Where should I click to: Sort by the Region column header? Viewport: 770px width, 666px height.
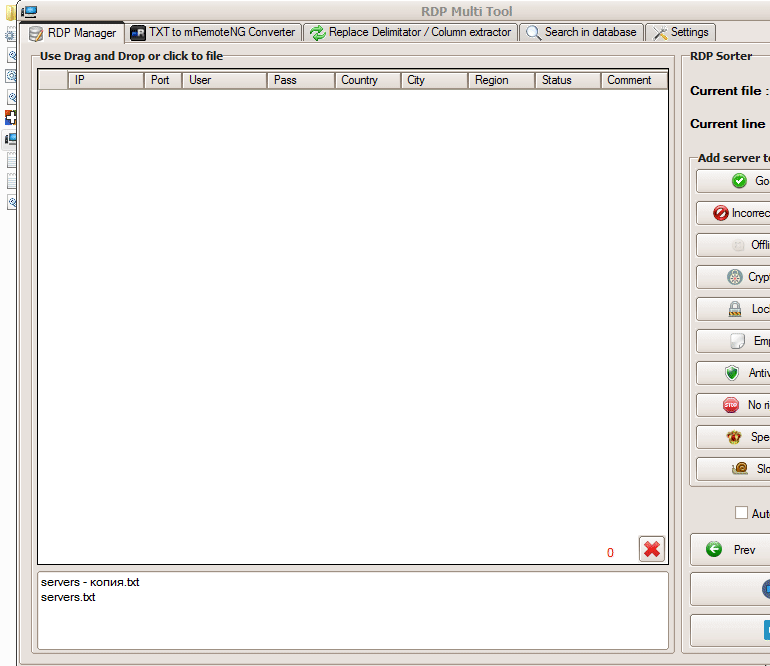[x=501, y=80]
